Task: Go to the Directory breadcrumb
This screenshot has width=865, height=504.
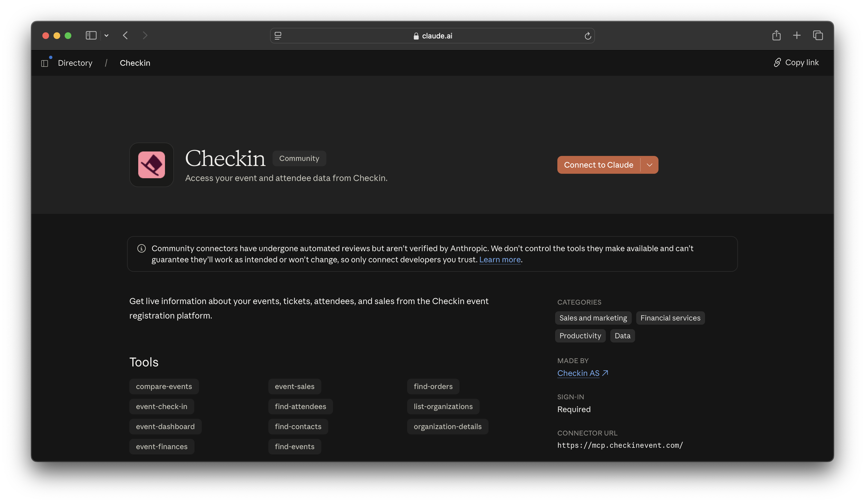Action: click(x=75, y=63)
